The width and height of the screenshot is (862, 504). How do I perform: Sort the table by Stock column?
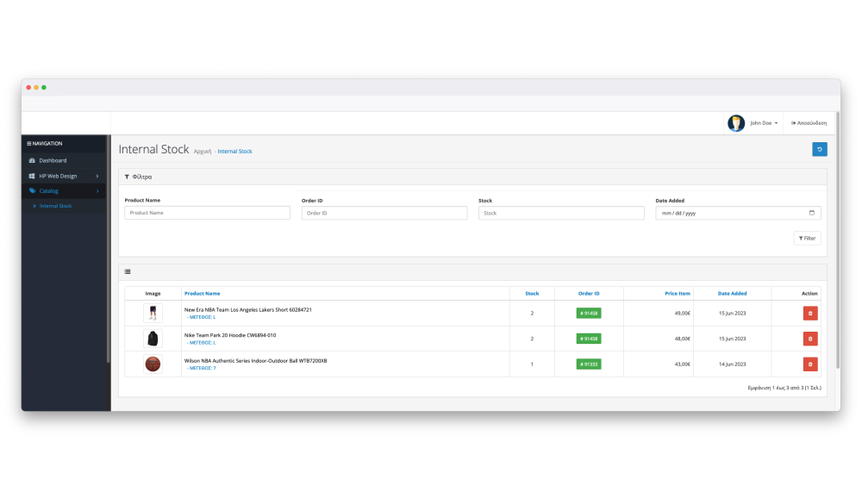tap(532, 294)
